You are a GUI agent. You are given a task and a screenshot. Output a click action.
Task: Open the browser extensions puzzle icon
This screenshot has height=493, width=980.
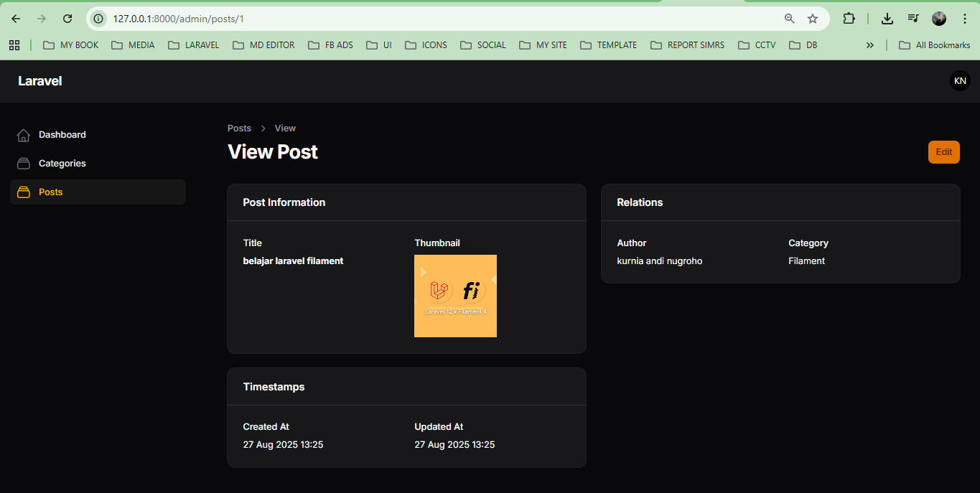(849, 19)
